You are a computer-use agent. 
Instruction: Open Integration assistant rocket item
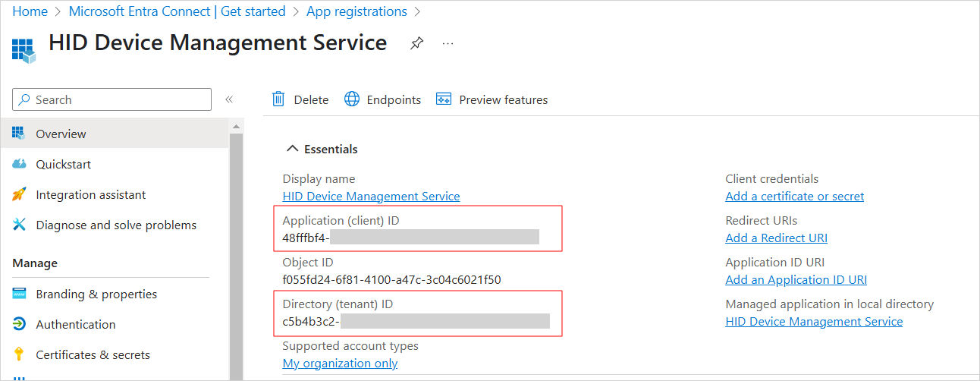coord(90,194)
